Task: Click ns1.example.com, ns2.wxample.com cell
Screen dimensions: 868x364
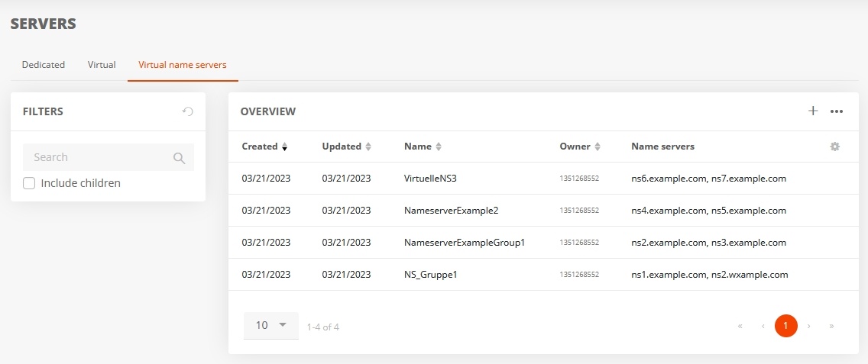Action: (710, 275)
